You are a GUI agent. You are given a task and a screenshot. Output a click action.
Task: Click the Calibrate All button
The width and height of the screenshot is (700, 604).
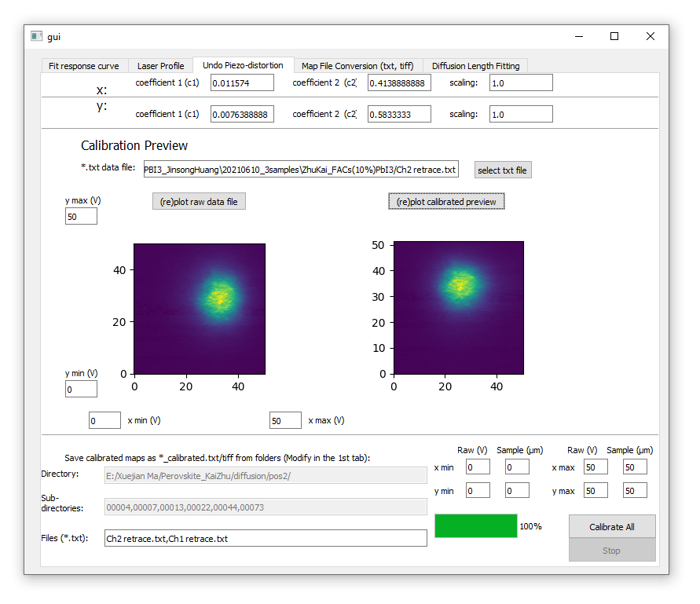point(612,527)
